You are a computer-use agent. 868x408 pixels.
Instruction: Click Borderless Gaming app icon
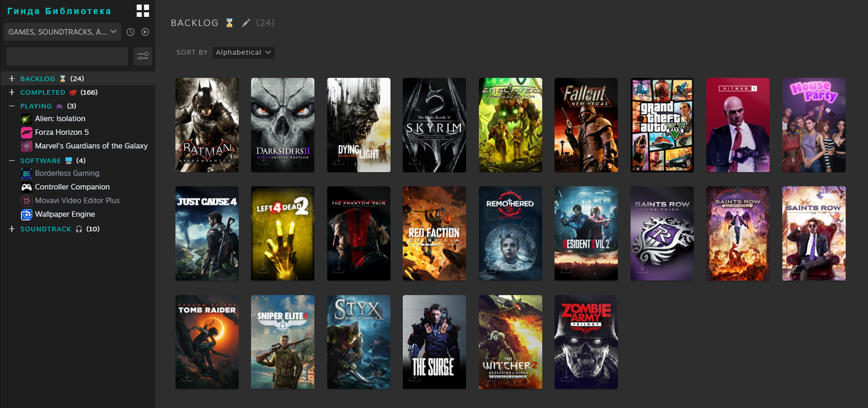pos(26,174)
